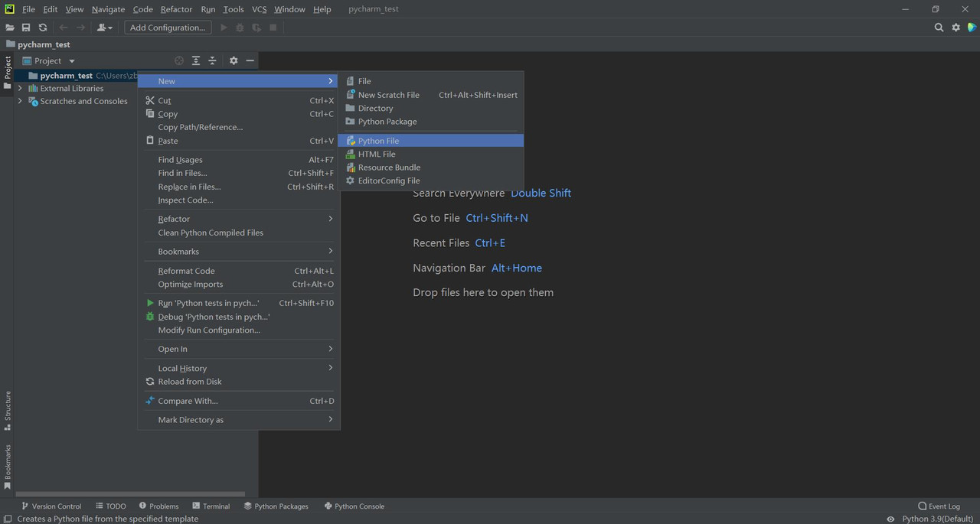Image resolution: width=980 pixels, height=524 pixels.
Task: Expand Scratches and Consoles tree node
Action: 20,101
